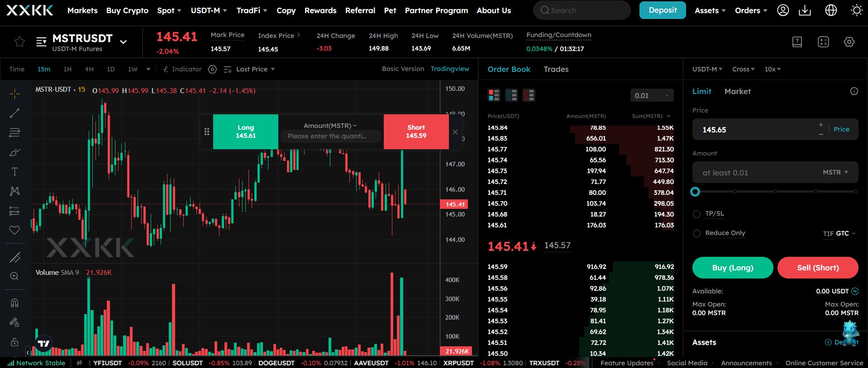This screenshot has height=368, width=868.
Task: Open the MSTR amount unit dropdown
Action: click(835, 172)
